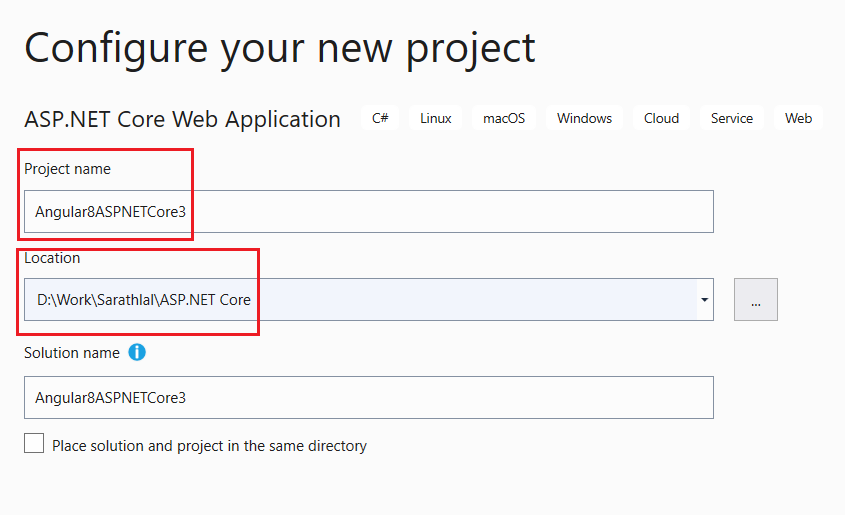Click the "ASP.NET Core Web Application" heading
This screenshot has width=845, height=515.
coord(182,120)
